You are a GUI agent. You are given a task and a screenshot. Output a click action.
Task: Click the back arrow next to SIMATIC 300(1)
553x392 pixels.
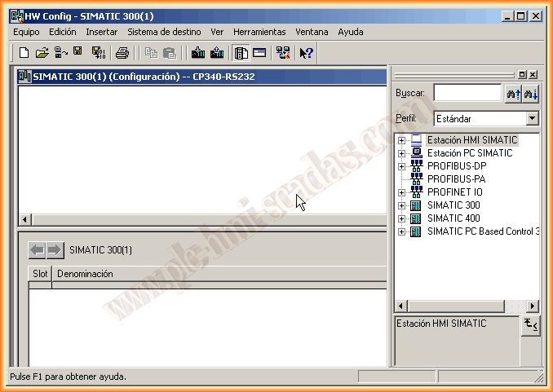pyautogui.click(x=37, y=250)
